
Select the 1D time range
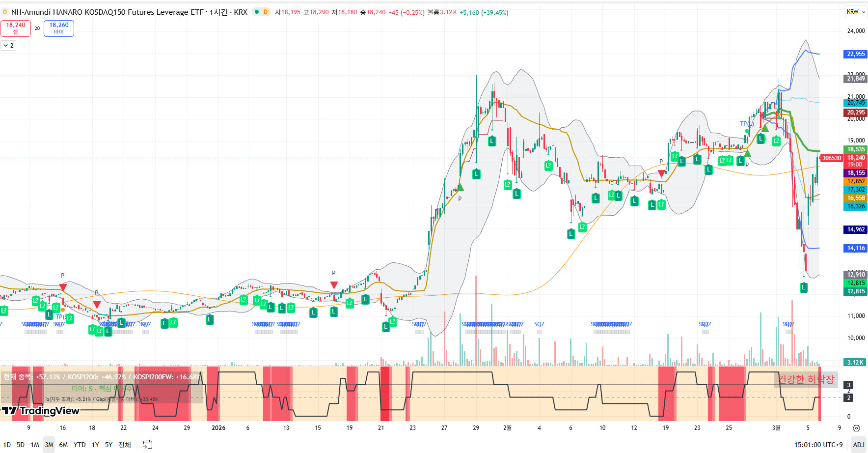(7, 445)
